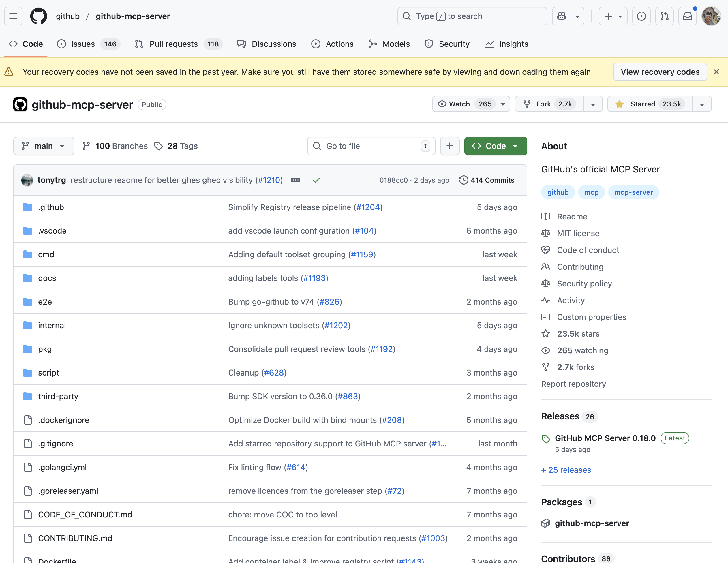
Task: Click the View recovery codes button
Action: pyautogui.click(x=660, y=72)
